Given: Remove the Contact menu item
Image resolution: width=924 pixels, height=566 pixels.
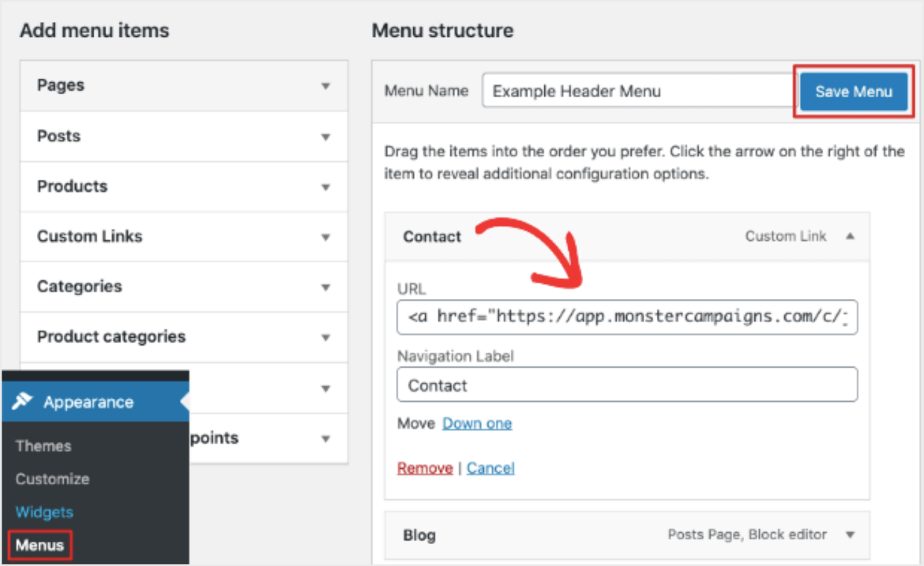Looking at the screenshot, I should coord(425,468).
